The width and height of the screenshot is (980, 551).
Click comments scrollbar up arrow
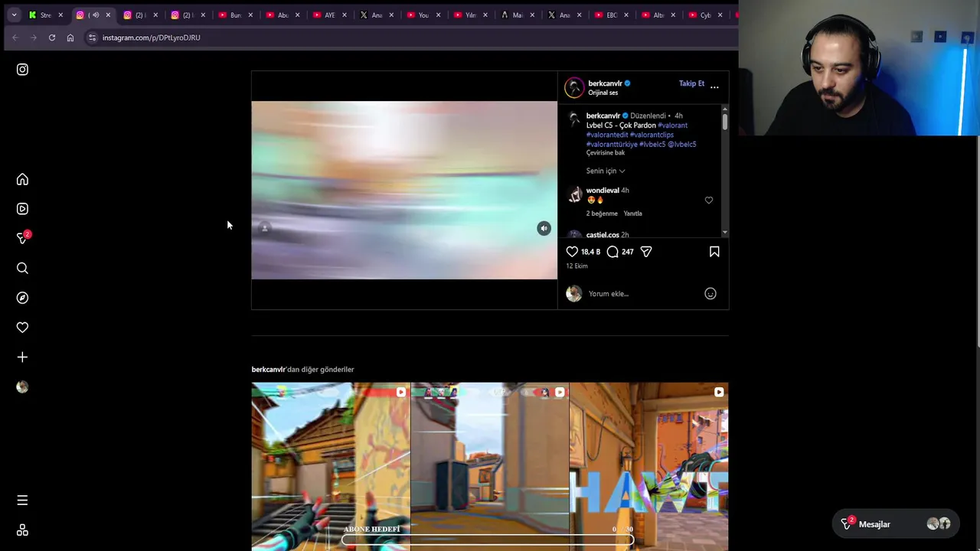[x=724, y=109]
